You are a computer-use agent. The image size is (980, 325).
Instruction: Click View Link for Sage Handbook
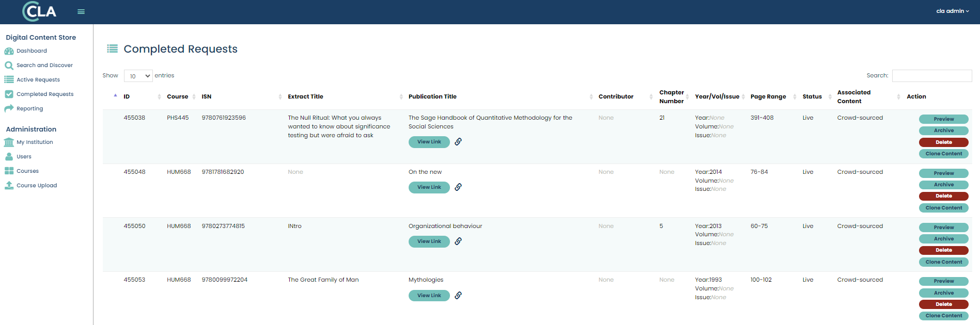(x=429, y=142)
